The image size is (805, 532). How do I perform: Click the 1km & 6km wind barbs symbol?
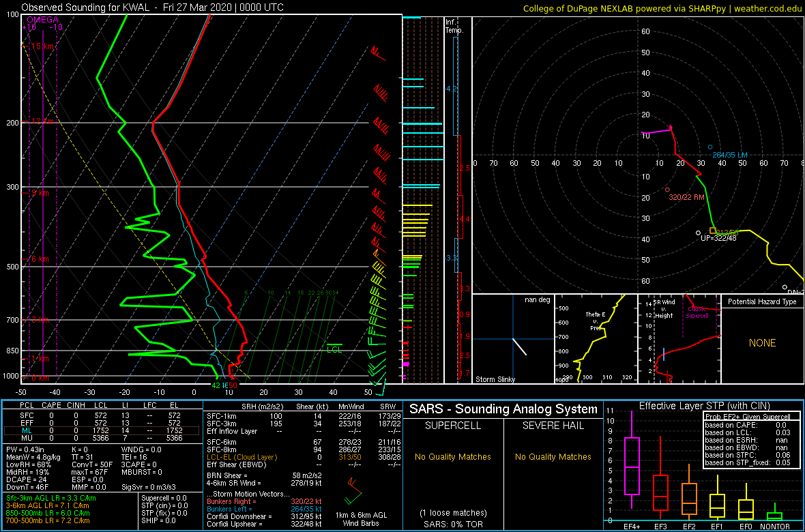pyautogui.click(x=354, y=492)
